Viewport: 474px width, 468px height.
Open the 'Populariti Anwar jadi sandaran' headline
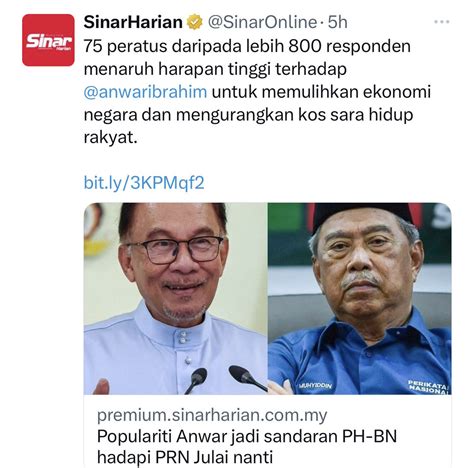coord(247,436)
